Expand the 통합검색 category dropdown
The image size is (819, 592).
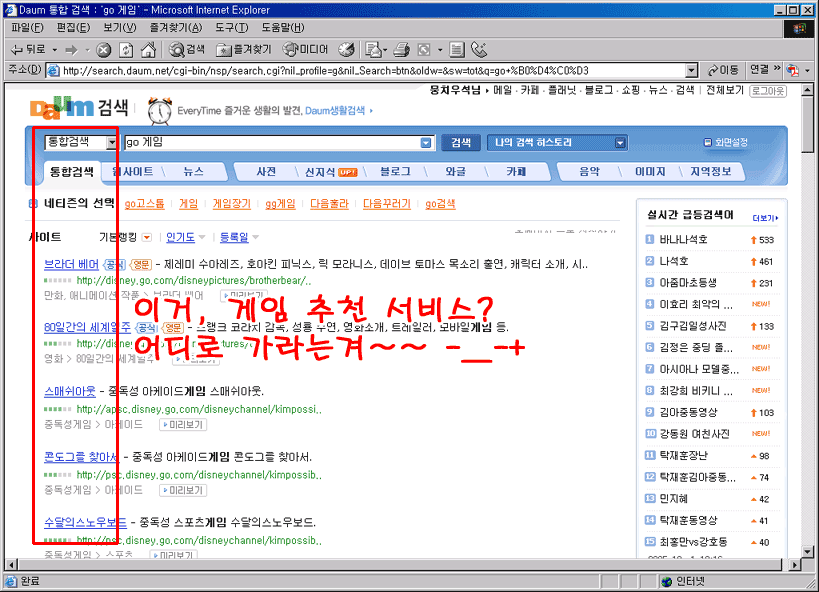click(x=111, y=143)
